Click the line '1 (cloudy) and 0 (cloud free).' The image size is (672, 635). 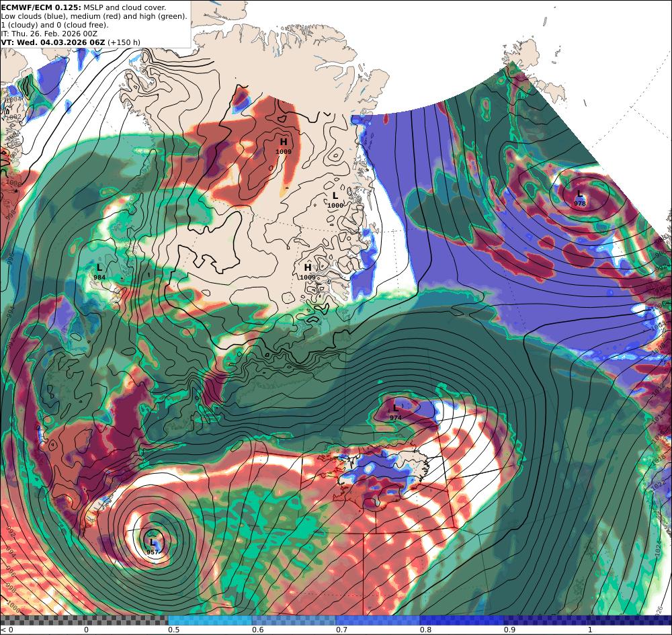[55, 25]
